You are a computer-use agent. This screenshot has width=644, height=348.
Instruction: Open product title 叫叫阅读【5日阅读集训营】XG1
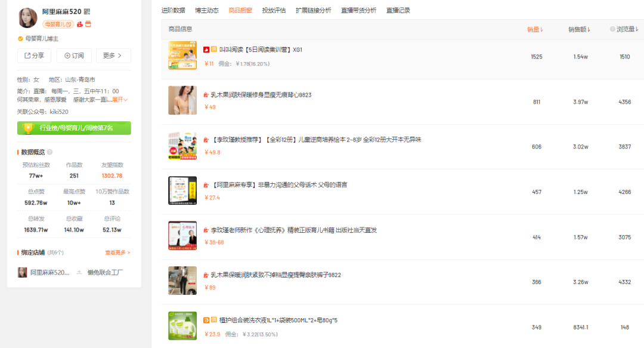[261, 50]
